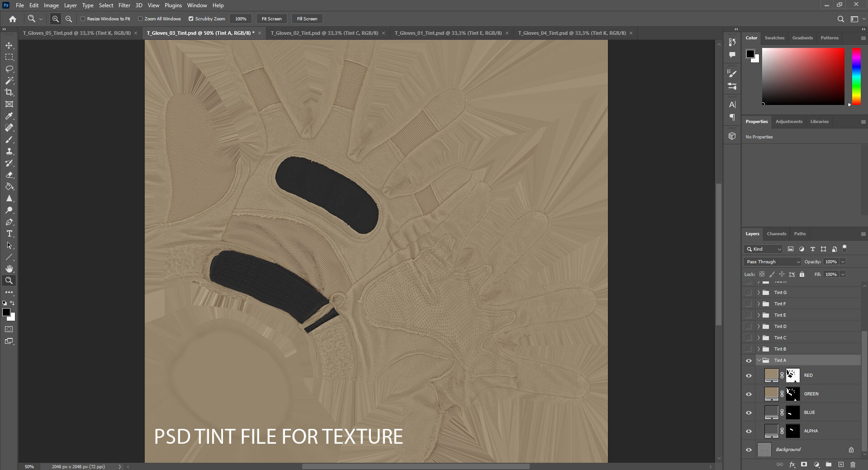Viewport: 868px width, 470px height.
Task: Select the Move tool
Action: tap(9, 45)
